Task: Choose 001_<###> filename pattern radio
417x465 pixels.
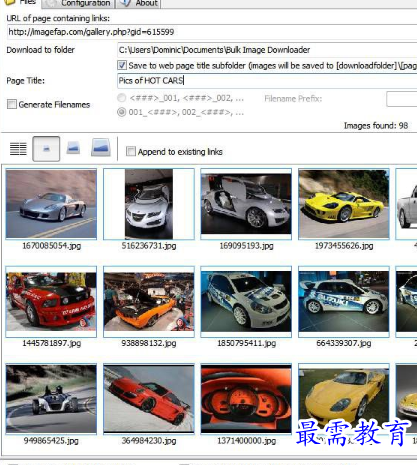Action: click(x=122, y=112)
